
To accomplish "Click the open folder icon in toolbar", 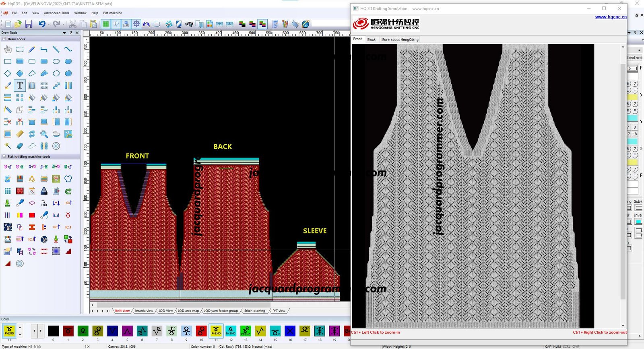I will (18, 24).
